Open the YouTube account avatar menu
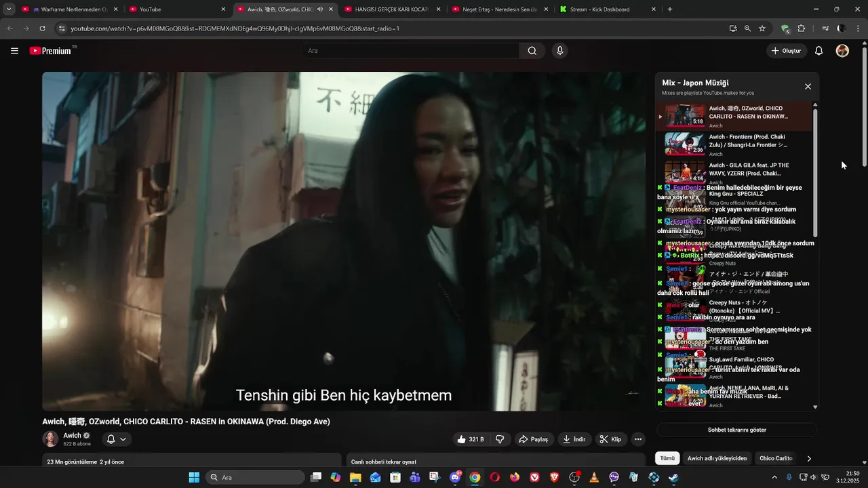The width and height of the screenshot is (868, 488). (842, 51)
